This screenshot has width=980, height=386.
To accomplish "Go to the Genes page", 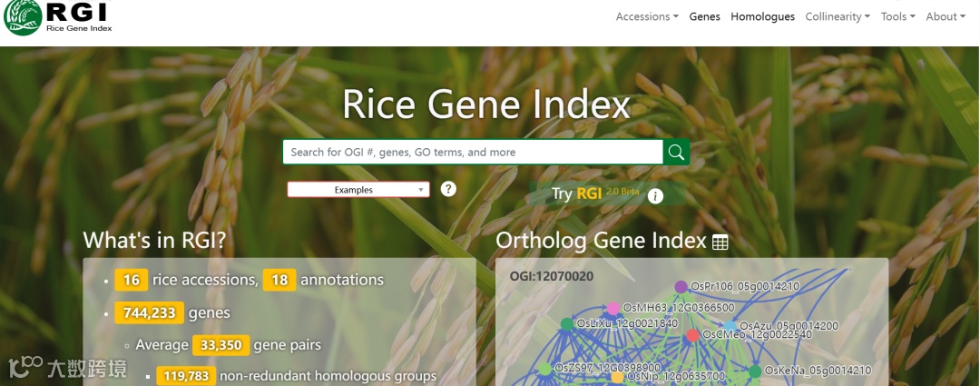I will [705, 17].
